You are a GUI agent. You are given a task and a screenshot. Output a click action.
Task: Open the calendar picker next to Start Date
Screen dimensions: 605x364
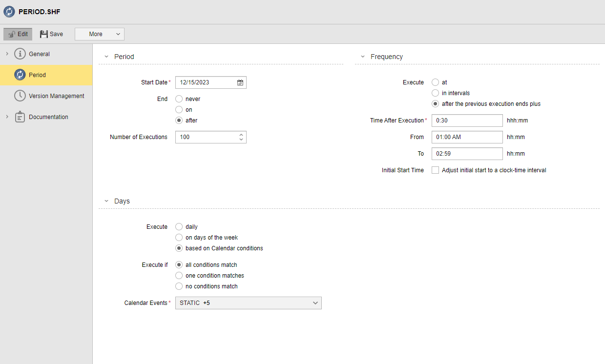pos(240,82)
